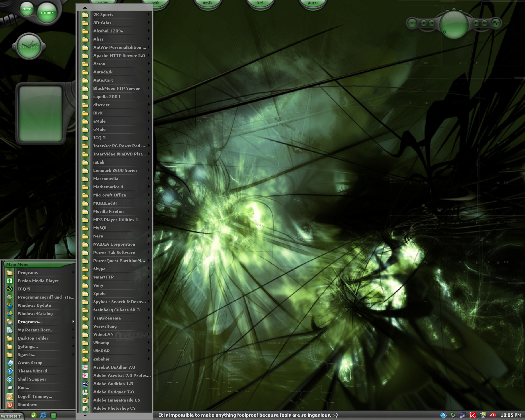Click play button on media widget

(x=413, y=23)
